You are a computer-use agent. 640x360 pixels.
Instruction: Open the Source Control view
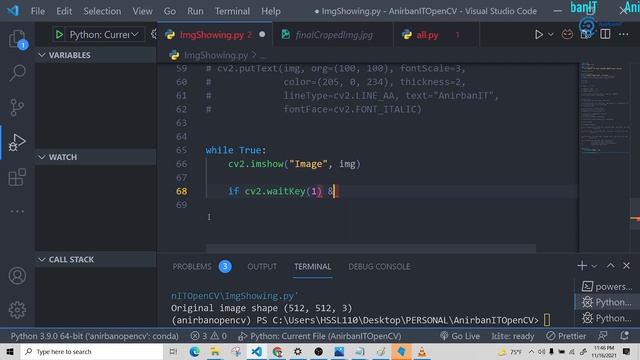[17, 108]
